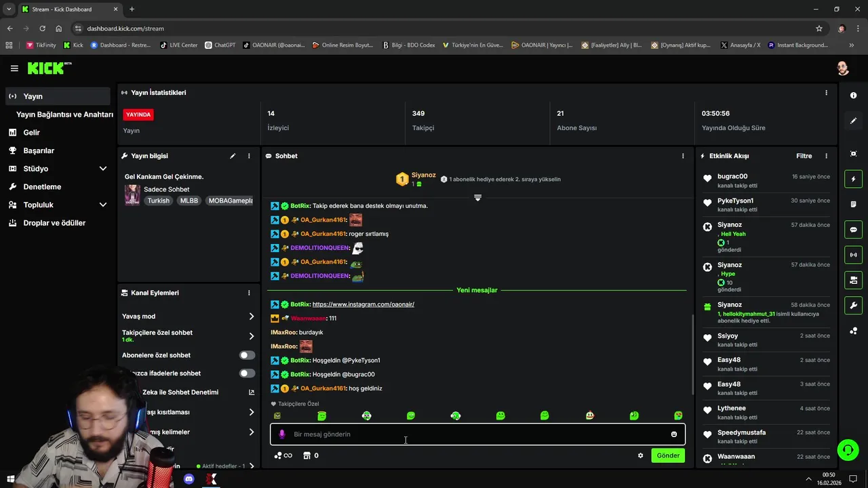Viewport: 868px width, 488px height.
Task: Open the shop icon with 0 count
Action: coord(311,455)
